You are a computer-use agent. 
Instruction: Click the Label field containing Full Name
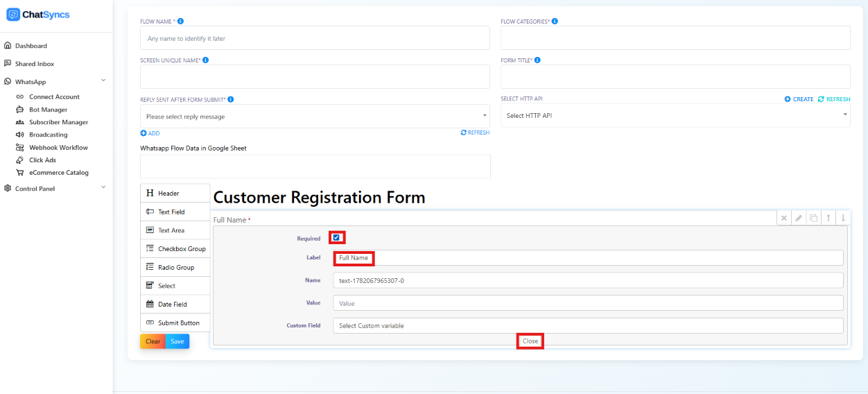point(588,258)
